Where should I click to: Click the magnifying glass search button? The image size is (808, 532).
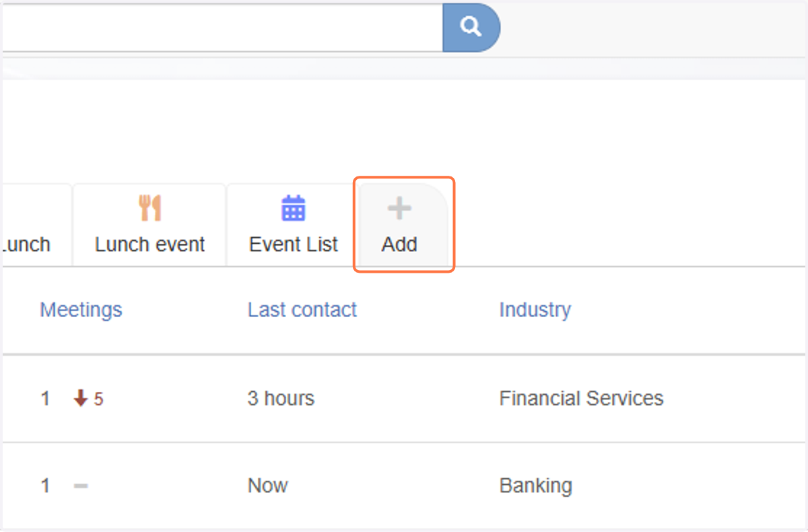click(x=471, y=27)
